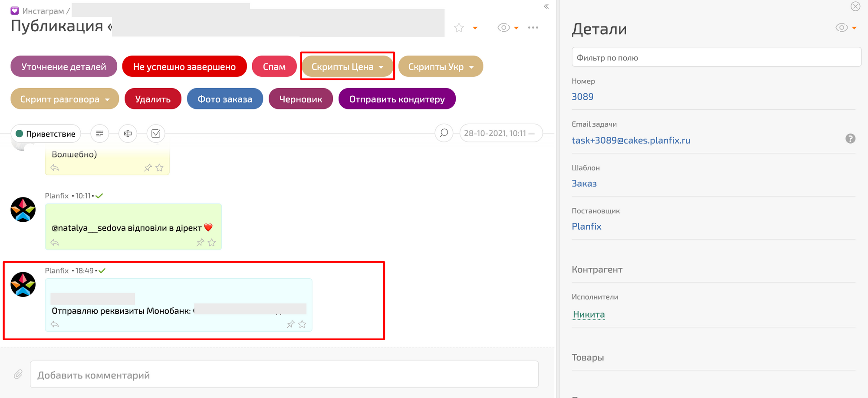
Task: Toggle the checklist checkbox icon in toolbar
Action: (156, 134)
